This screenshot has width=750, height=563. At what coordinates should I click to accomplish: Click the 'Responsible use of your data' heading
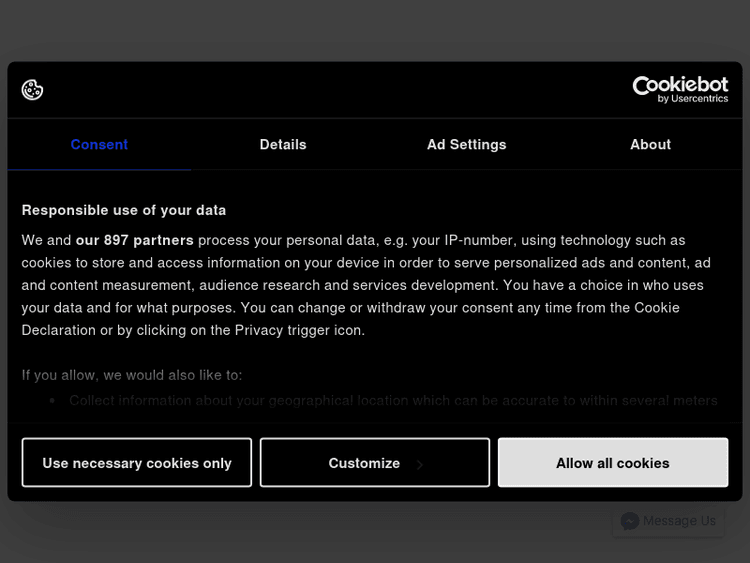click(124, 210)
